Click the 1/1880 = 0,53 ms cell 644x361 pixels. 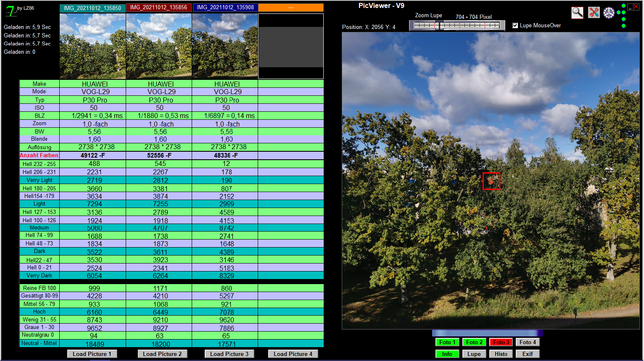click(x=159, y=116)
